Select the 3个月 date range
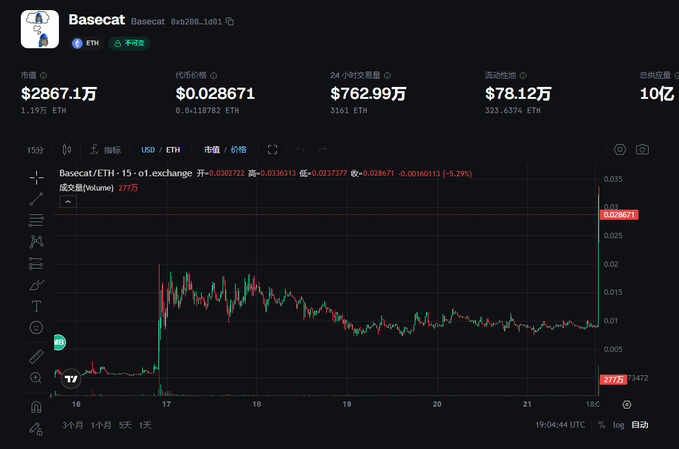The image size is (679, 449). click(72, 425)
